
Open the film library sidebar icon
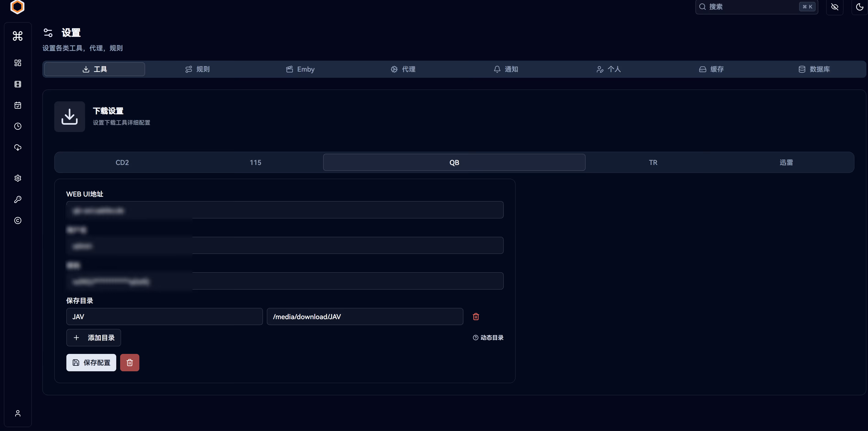(18, 84)
